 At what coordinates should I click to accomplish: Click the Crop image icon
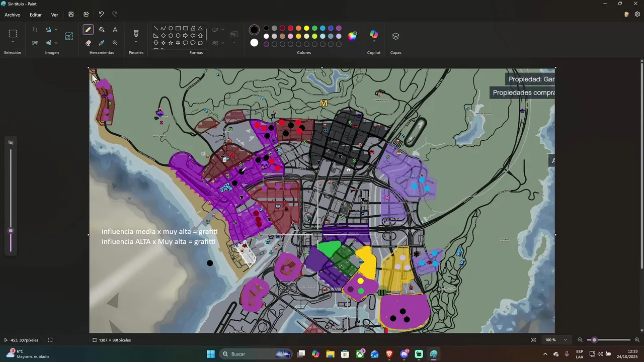pyautogui.click(x=35, y=30)
